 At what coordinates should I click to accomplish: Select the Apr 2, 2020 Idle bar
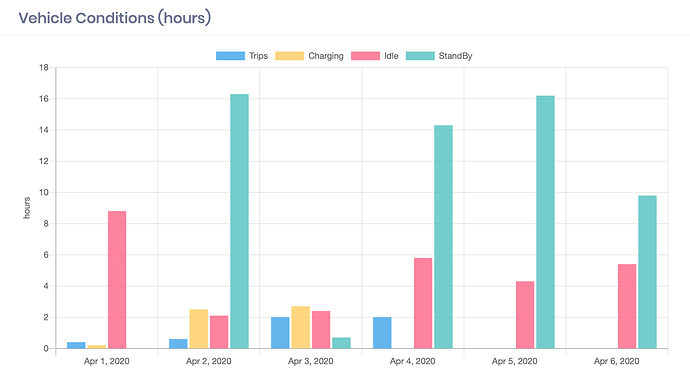click(219, 332)
